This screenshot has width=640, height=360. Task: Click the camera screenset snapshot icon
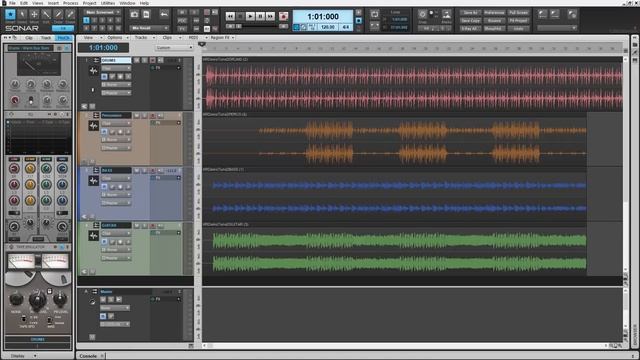[134, 14]
